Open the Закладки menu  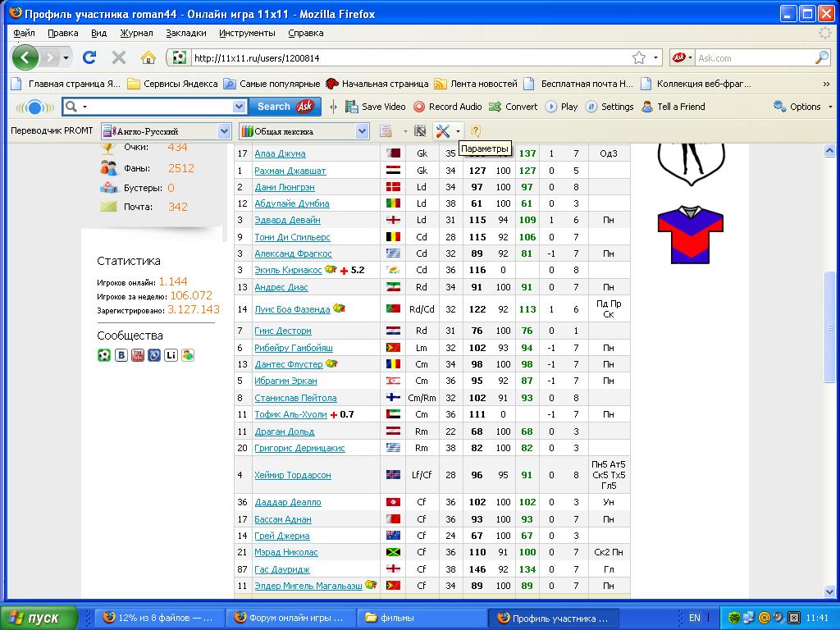(185, 33)
